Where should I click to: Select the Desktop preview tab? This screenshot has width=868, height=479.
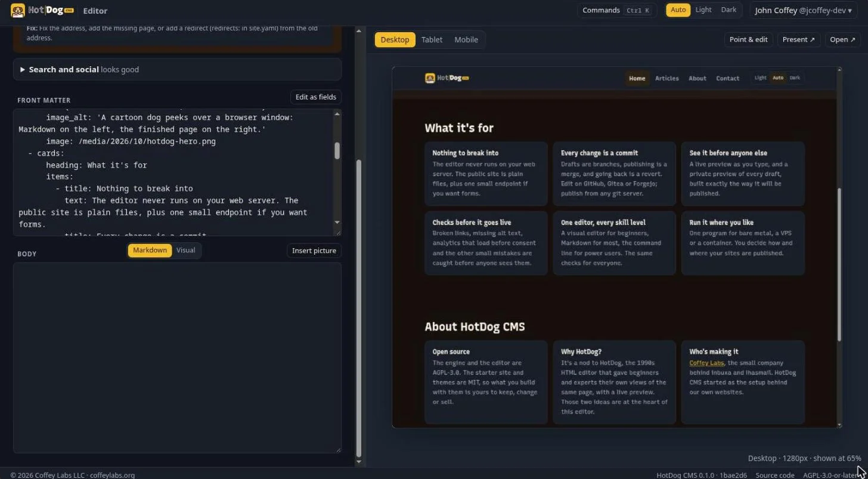point(395,39)
